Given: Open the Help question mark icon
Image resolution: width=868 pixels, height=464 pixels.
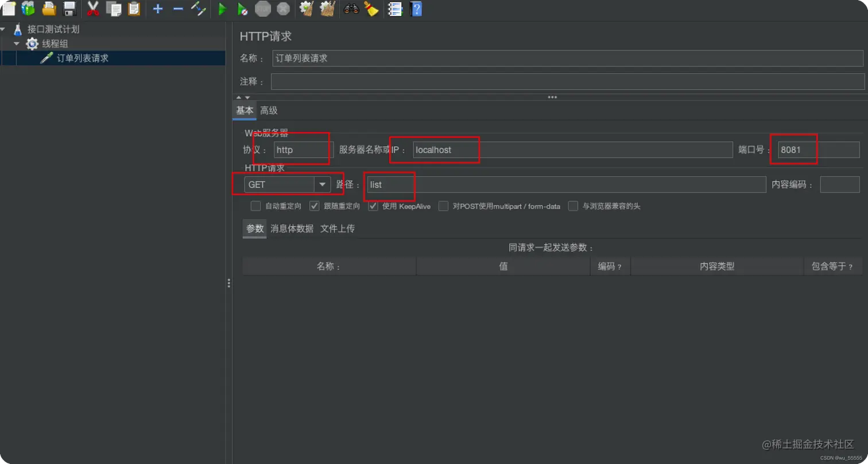Looking at the screenshot, I should pos(416,9).
